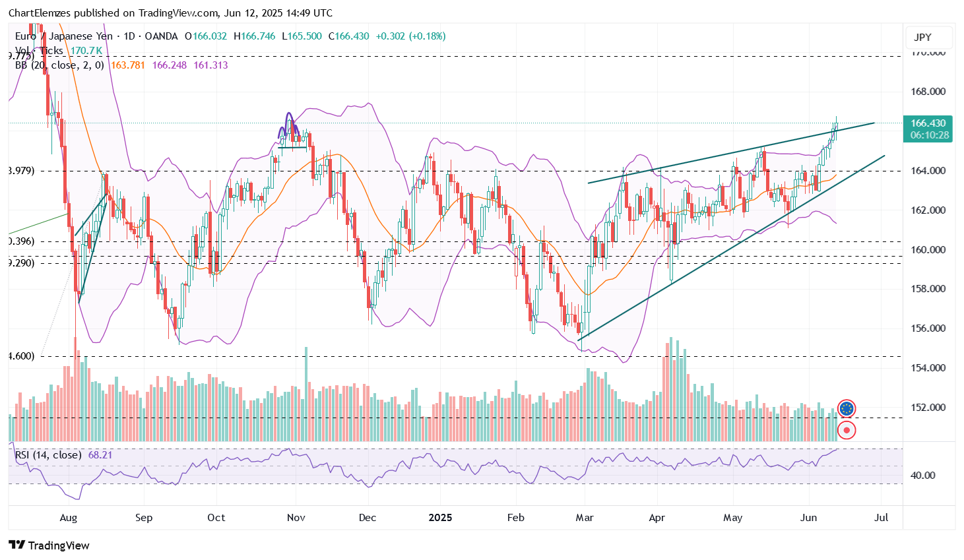Click the Oct label on the time axis
This screenshot has height=560, width=964.
click(216, 518)
